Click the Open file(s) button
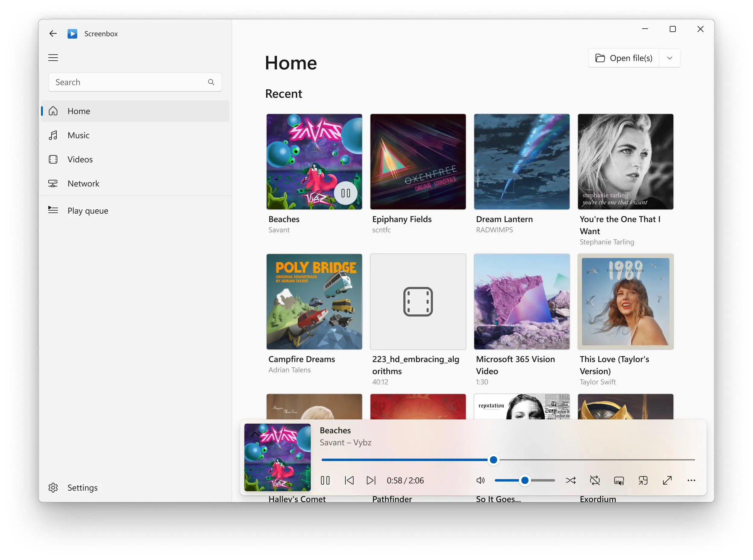Viewport: 753px width, 560px height. (x=624, y=58)
